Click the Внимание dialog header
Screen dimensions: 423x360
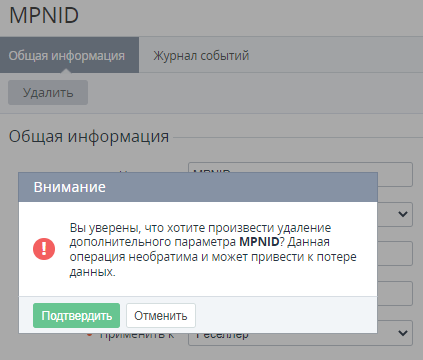coord(198,187)
